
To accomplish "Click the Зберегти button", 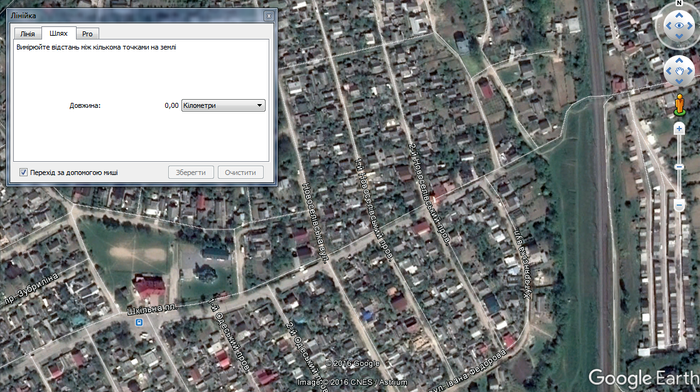I will (x=191, y=172).
